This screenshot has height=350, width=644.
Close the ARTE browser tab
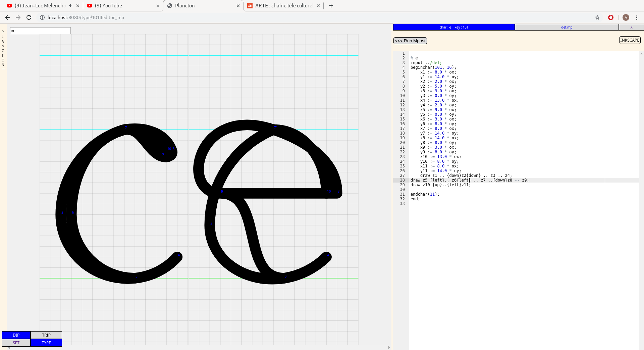(318, 6)
